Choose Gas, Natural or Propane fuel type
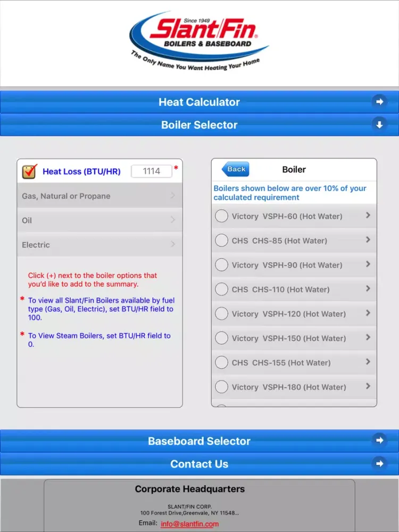This screenshot has height=532, width=399. pos(99,196)
